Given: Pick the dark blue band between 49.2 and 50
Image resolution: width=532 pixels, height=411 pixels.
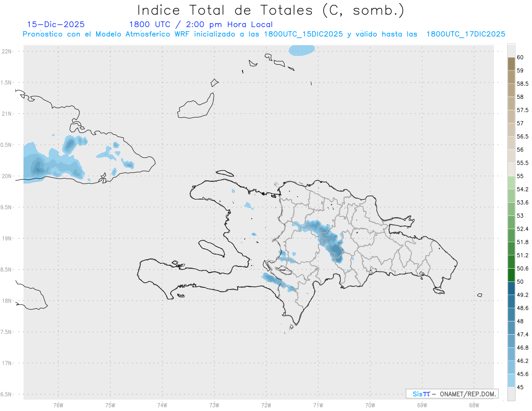Looking at the screenshot, I should click(x=511, y=288).
